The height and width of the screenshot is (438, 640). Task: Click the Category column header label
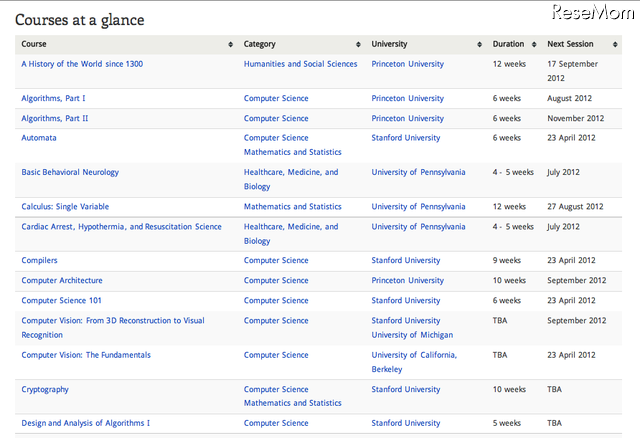pos(260,44)
